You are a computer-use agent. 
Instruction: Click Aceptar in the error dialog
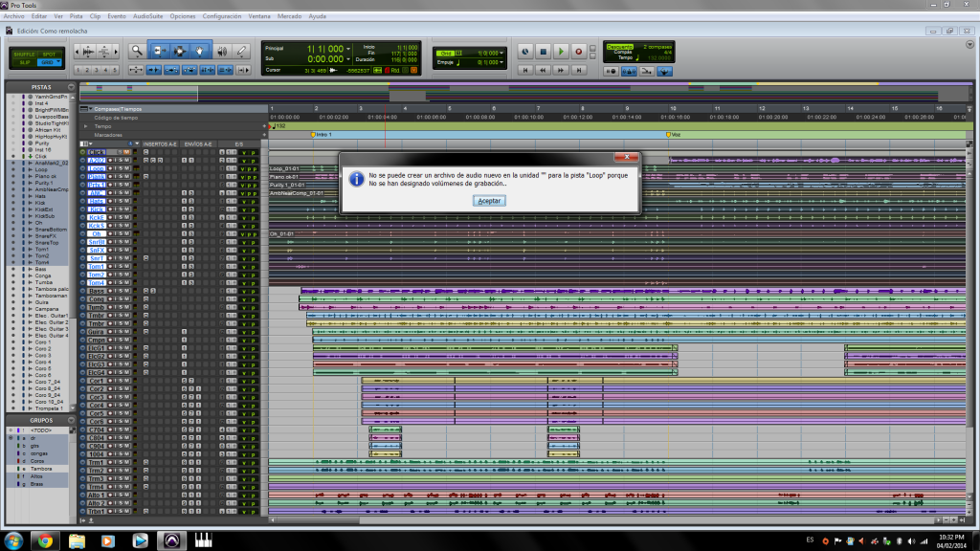tap(489, 201)
